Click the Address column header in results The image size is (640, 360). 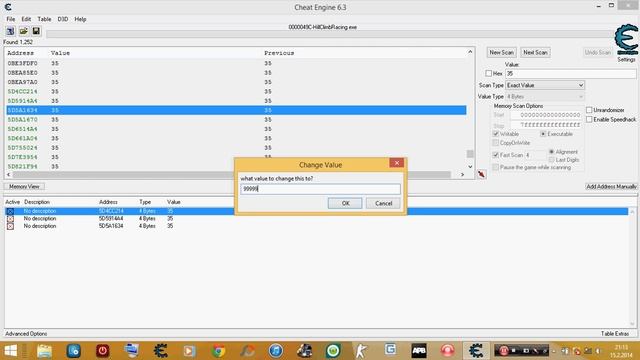point(20,53)
